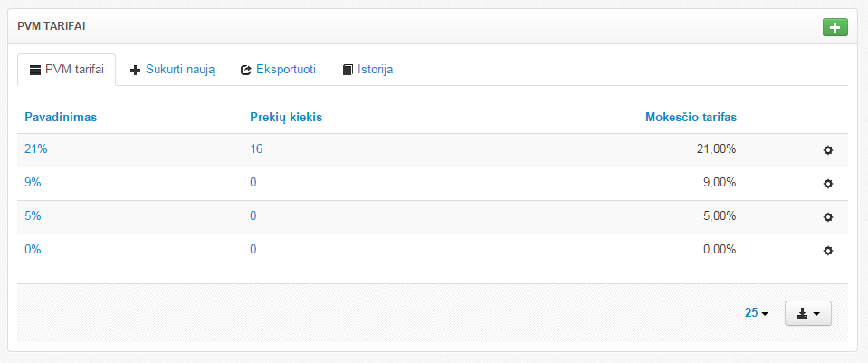Open settings gear for 5% tax row
868x363 pixels.
click(x=827, y=217)
